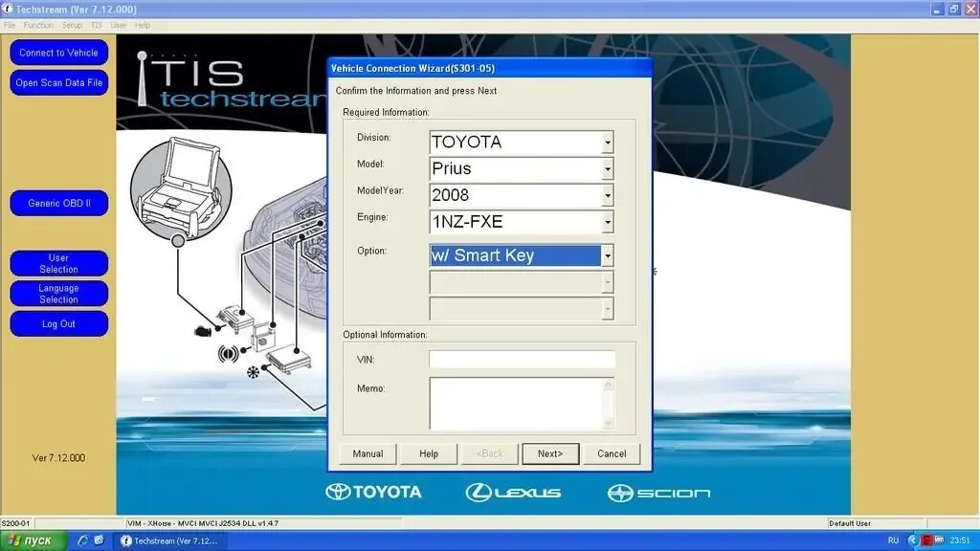Click the Toyota logo at bottom
The height and width of the screenshot is (551, 980).
[374, 493]
